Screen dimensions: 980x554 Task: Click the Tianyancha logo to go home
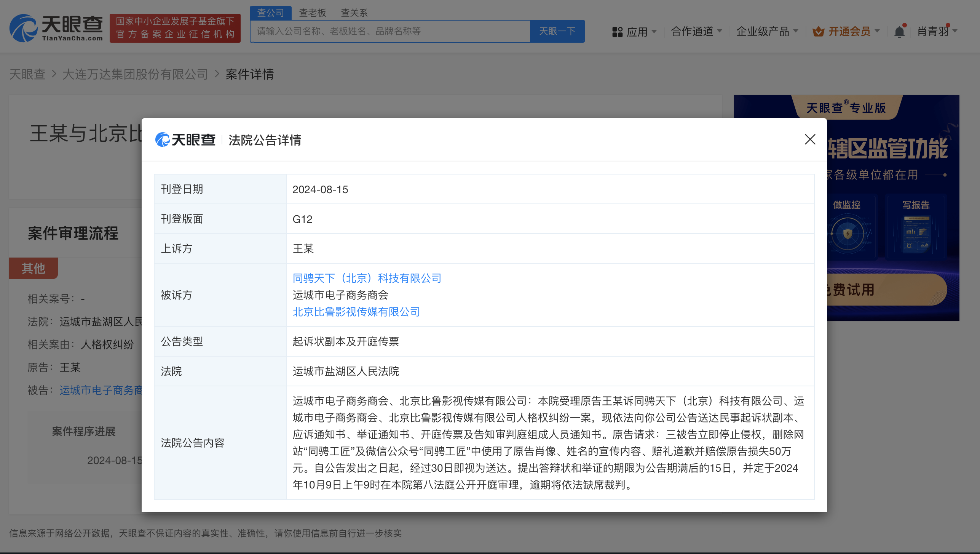click(56, 26)
